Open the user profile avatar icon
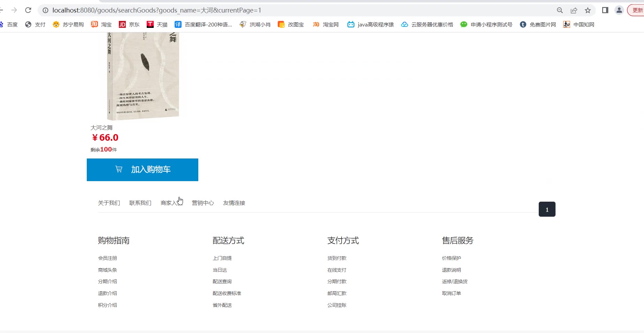The height and width of the screenshot is (333, 644). 619,10
